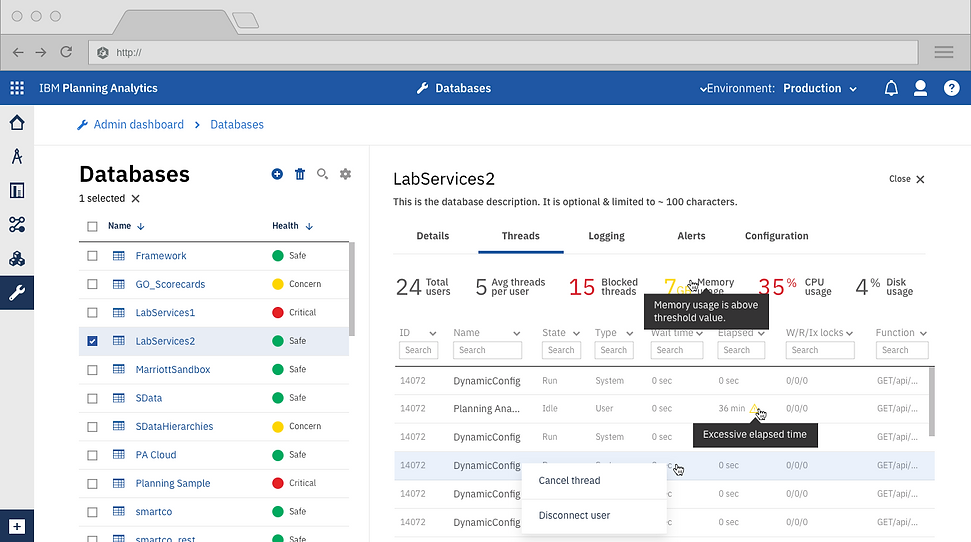
Task: Expand the Function column dropdown
Action: pyautogui.click(x=923, y=333)
